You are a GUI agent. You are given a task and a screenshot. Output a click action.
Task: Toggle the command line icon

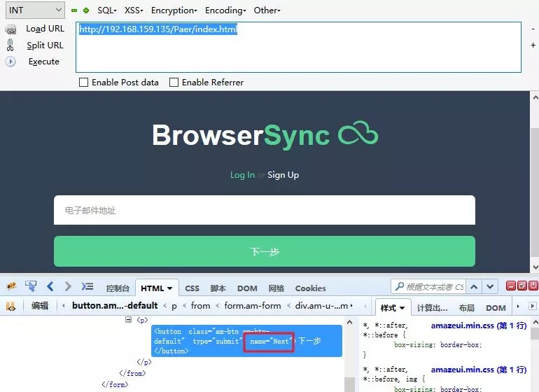(87, 286)
